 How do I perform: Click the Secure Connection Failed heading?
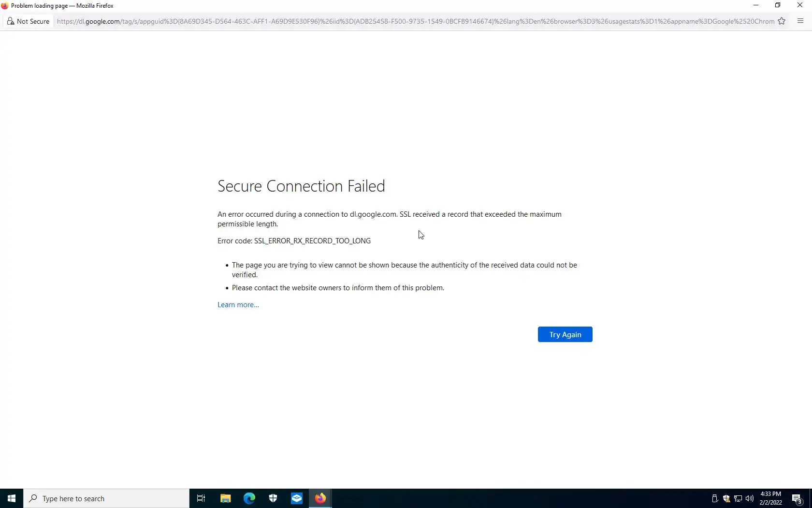coord(301,186)
